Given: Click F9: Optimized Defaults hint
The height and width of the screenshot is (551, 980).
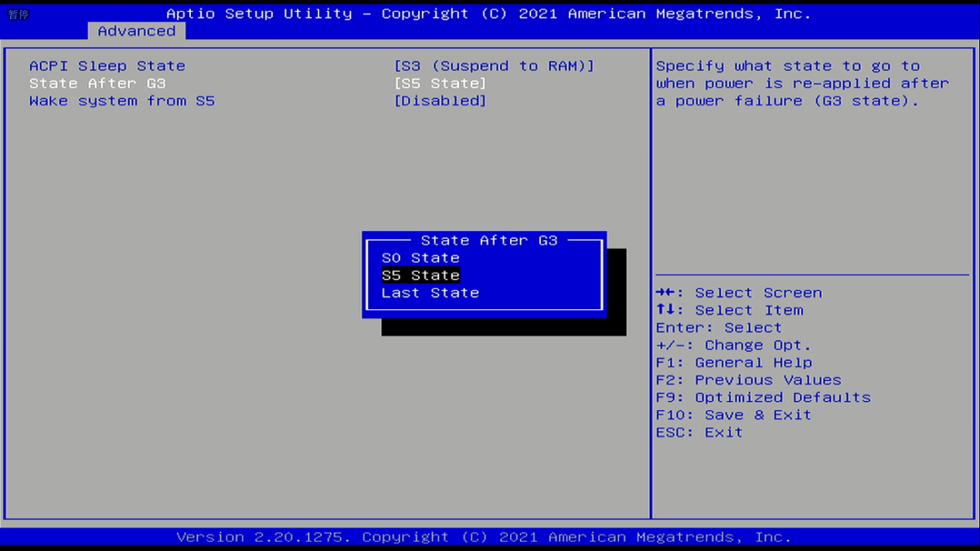Looking at the screenshot, I should click(763, 397).
